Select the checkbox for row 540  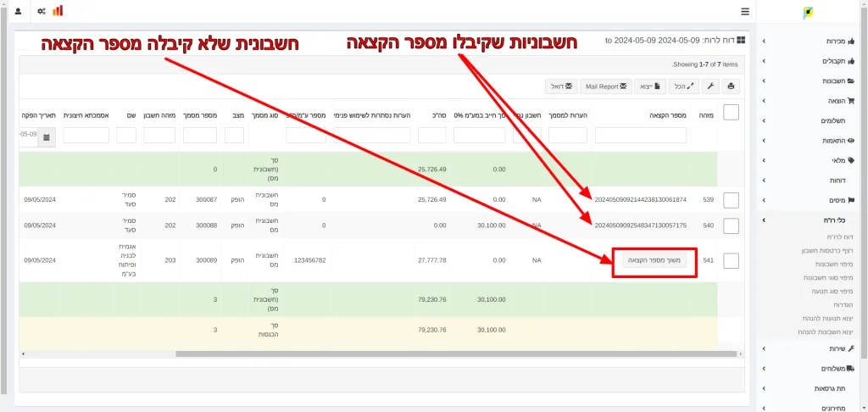tap(731, 226)
